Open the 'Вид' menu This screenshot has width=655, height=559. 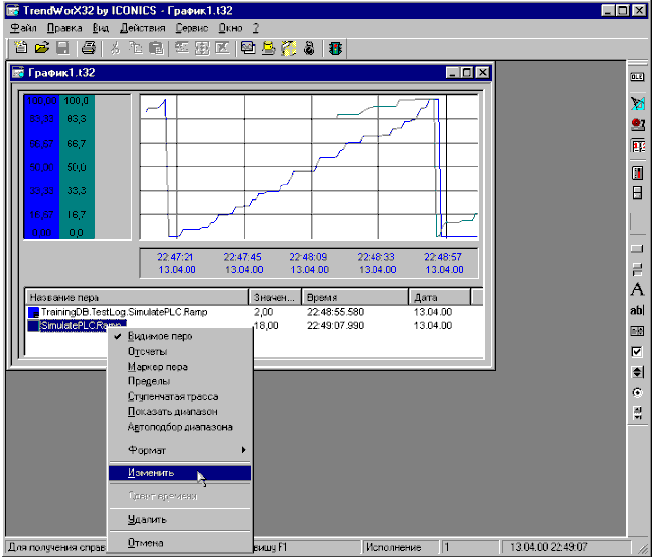pyautogui.click(x=101, y=28)
